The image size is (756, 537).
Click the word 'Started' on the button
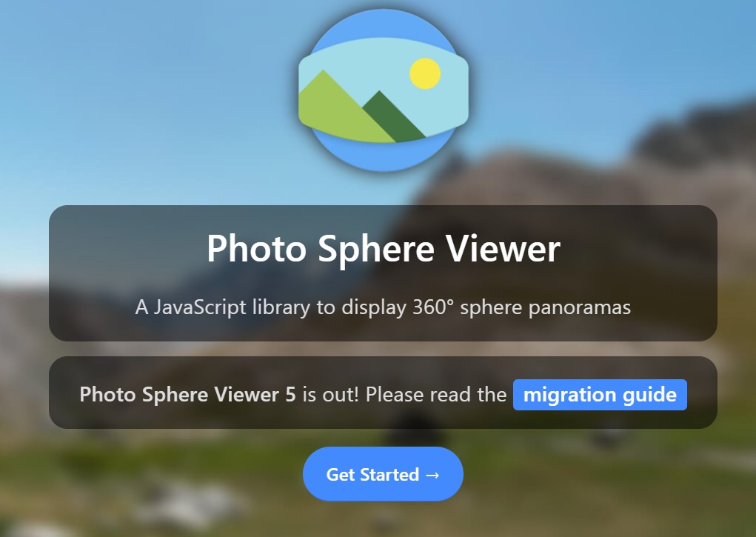tap(389, 475)
